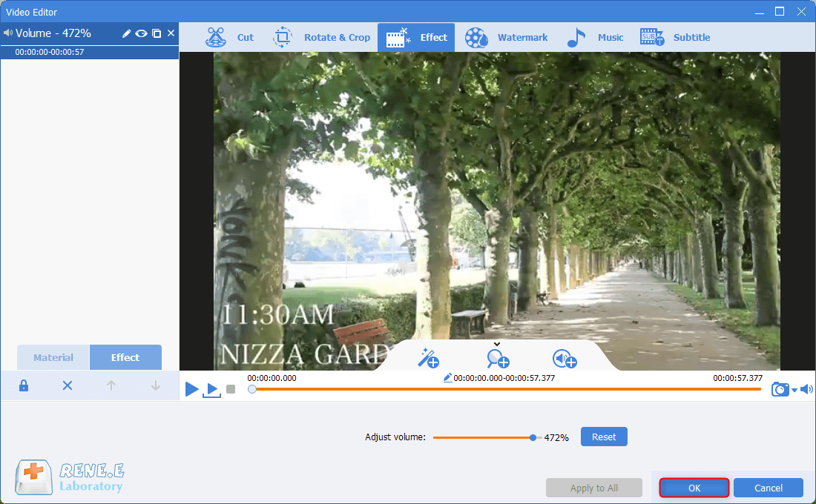Click the move down arrow icon

click(x=156, y=386)
